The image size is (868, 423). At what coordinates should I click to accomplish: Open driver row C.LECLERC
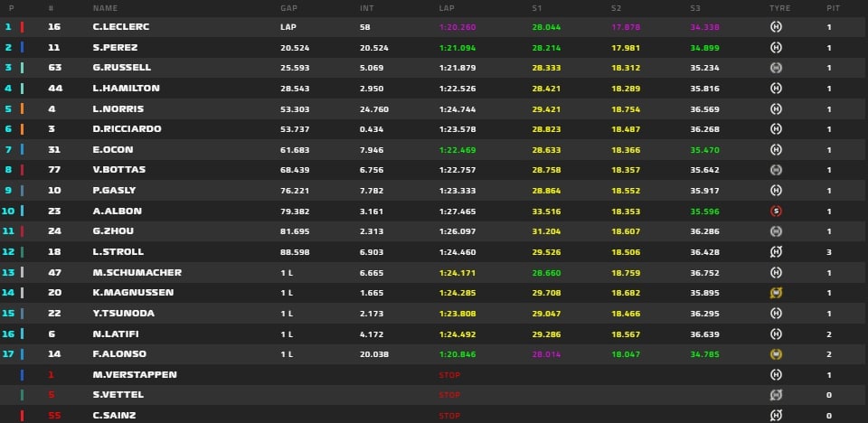click(x=434, y=27)
